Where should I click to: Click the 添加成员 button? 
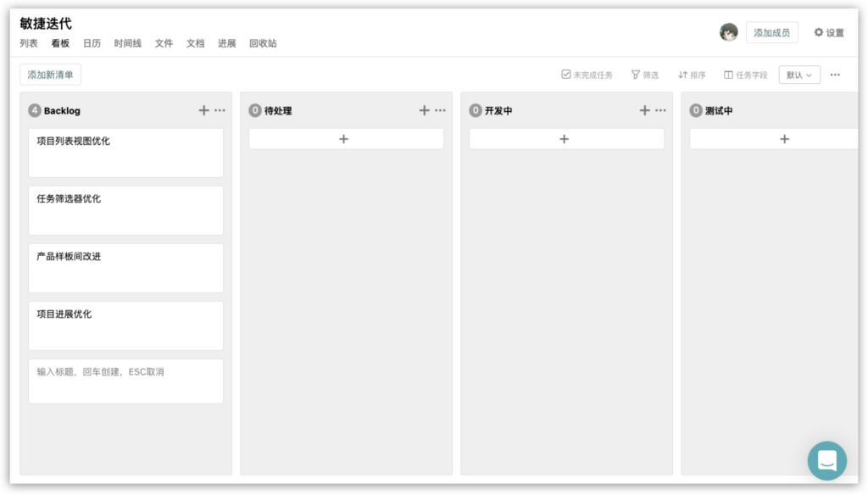pyautogui.click(x=771, y=32)
